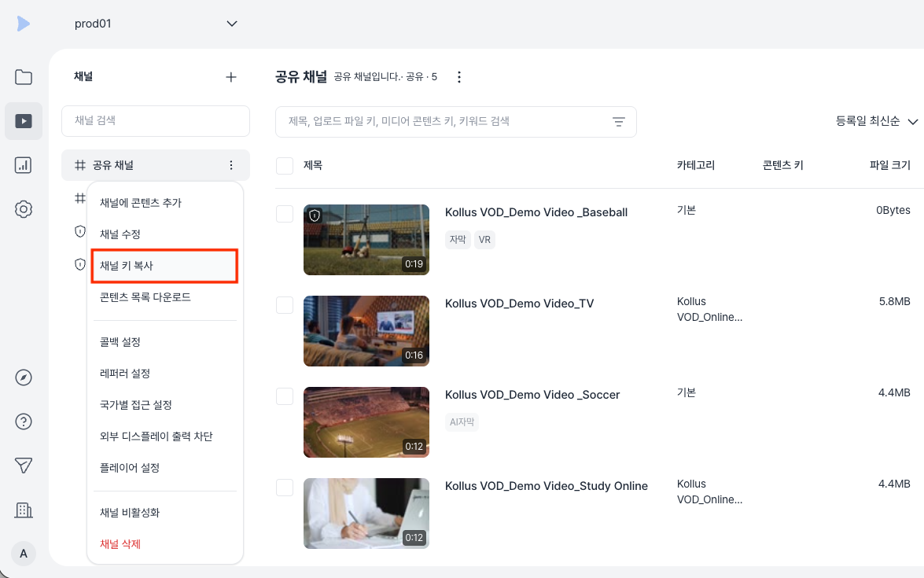Open three-dot menu on 공유 채널 list row
The height and width of the screenshot is (578, 924).
(x=231, y=165)
